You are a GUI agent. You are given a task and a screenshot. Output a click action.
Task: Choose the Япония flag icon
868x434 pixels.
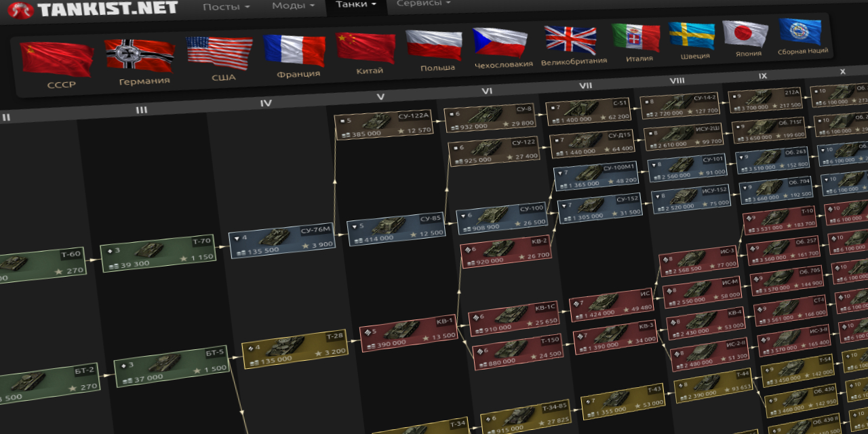tap(745, 34)
